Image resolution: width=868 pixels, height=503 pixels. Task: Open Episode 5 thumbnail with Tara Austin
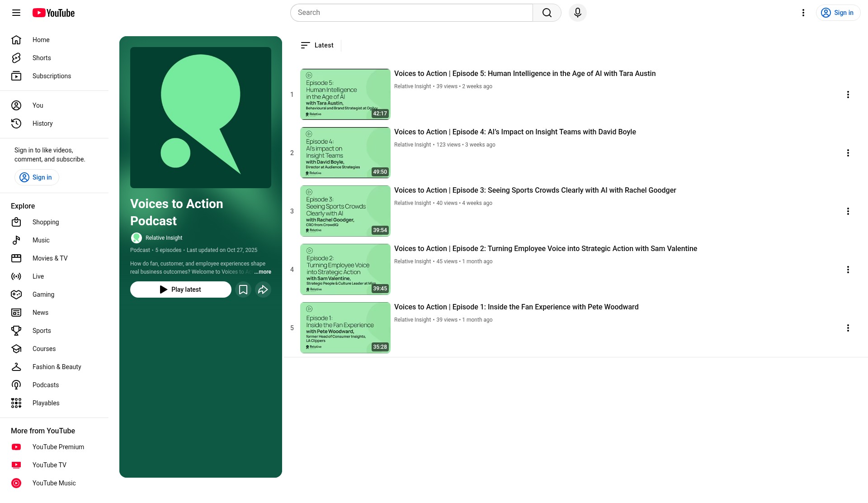coord(345,94)
